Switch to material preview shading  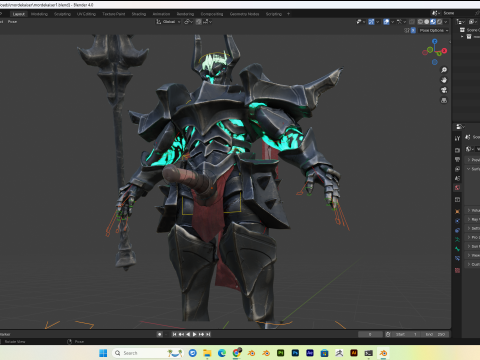pos(433,22)
